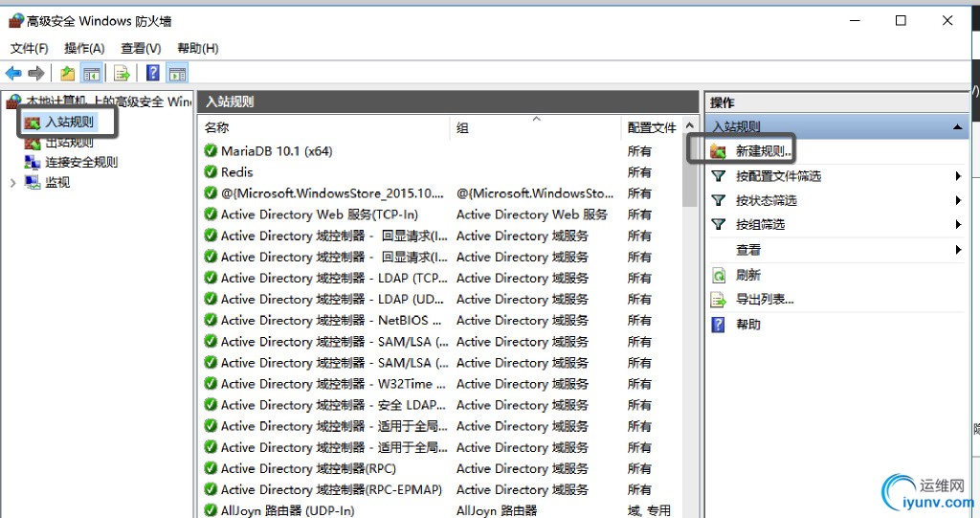Click the rules list vertical scrollbar thumb
This screenshot has width=980, height=518.
[690, 170]
